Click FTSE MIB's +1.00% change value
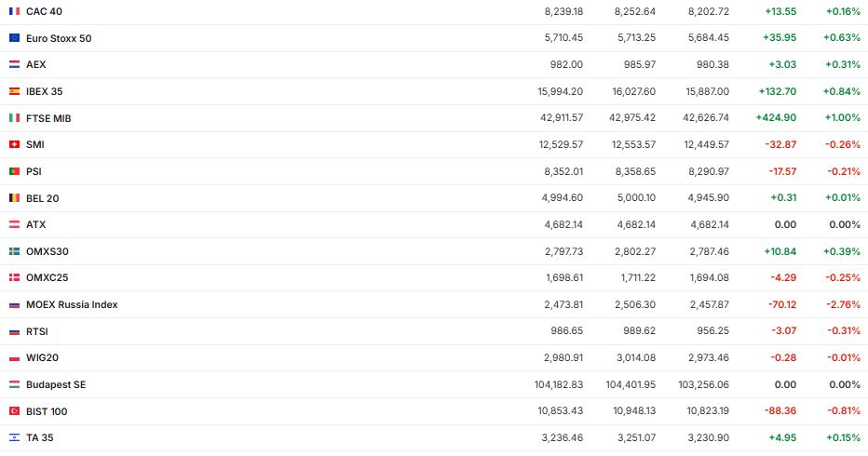868x456 pixels. coord(843,118)
